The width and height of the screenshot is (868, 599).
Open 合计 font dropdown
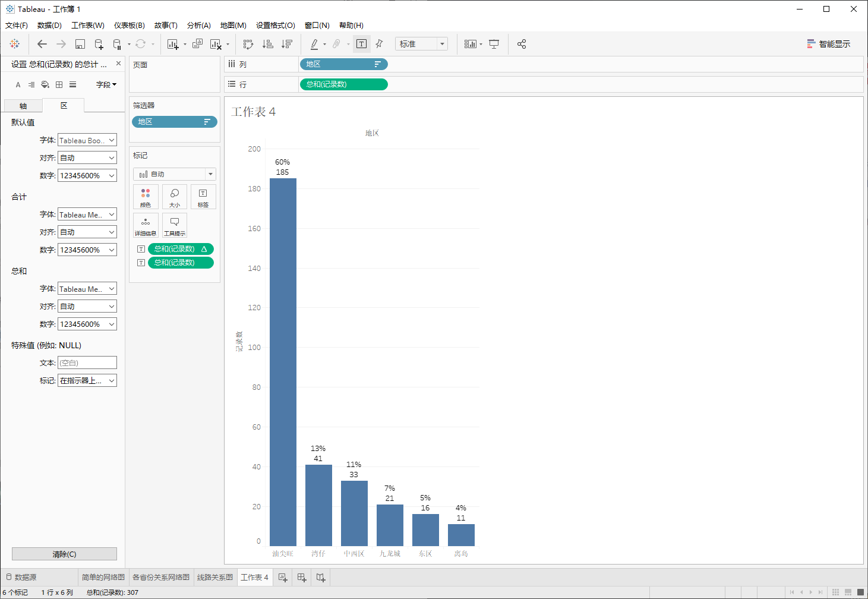tap(87, 215)
